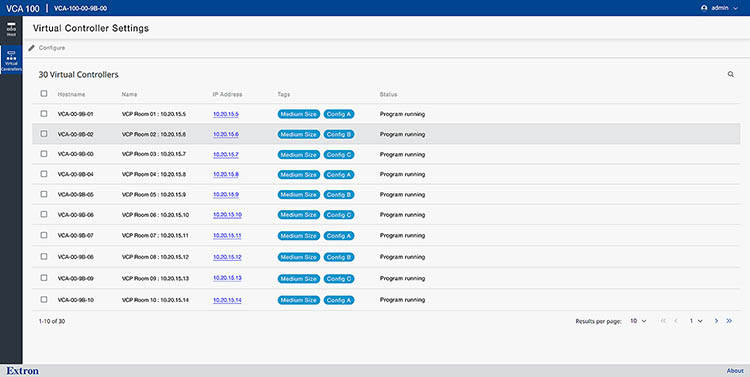750x377 pixels.
Task: Check the box for VCA-00-9B-07
Action: click(44, 235)
